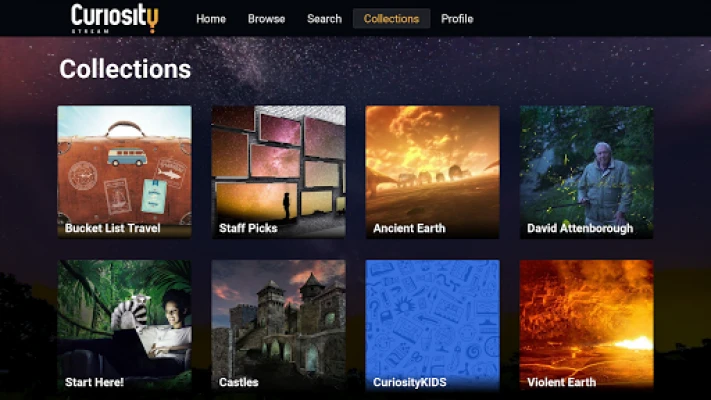Viewport: 711px width, 400px height.
Task: Open the Staff Picks collection
Action: 278,172
